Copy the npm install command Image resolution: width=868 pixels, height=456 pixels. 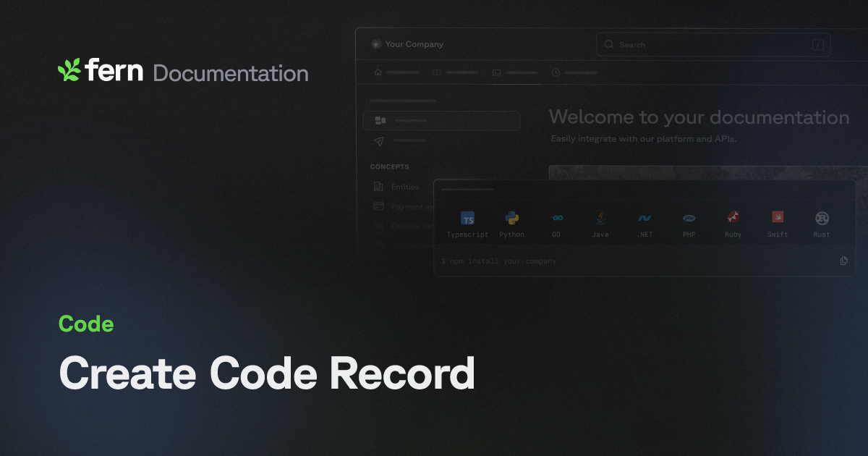tap(844, 261)
